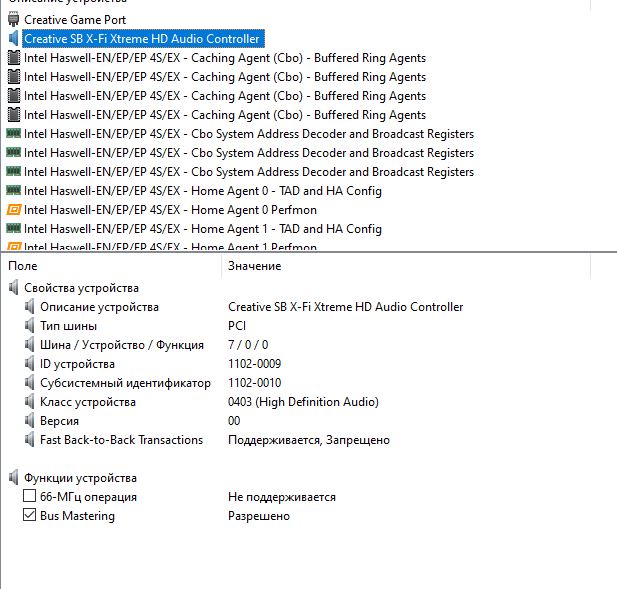Click the speaker icon of Описание устройства row
617x589 pixels.
[29, 307]
